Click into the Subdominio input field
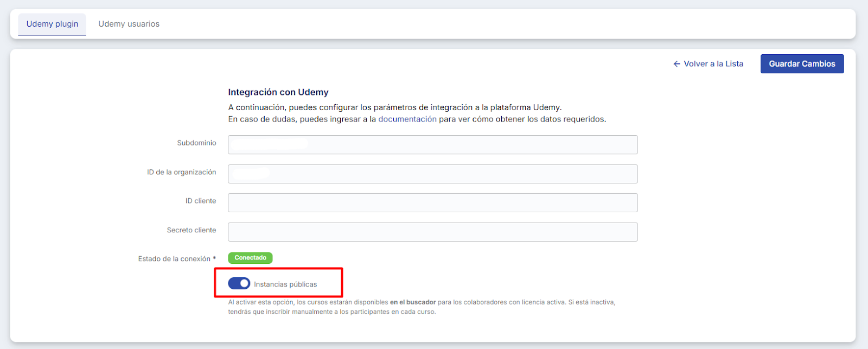The height and width of the screenshot is (349, 868). (x=432, y=145)
